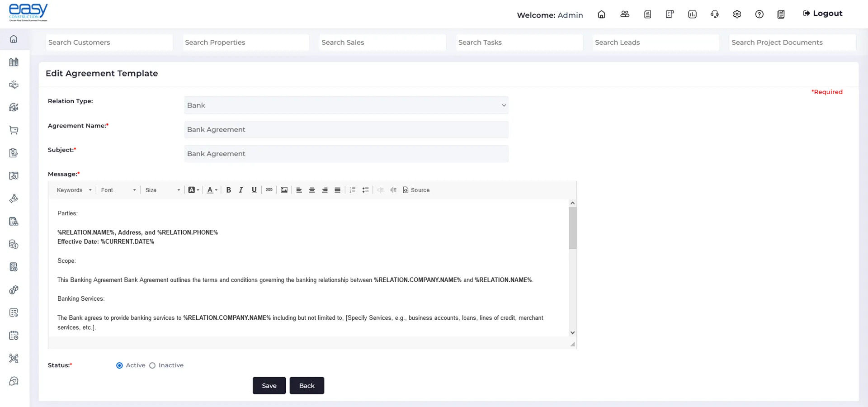Viewport: 868px width, 407px height.
Task: Focus the Search Sales field
Action: click(382, 42)
